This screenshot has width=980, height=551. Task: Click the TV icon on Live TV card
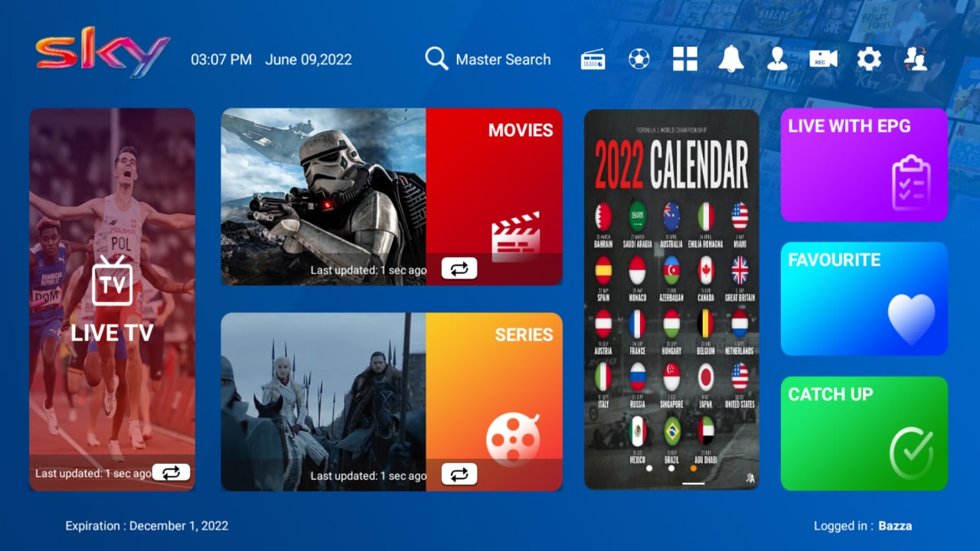112,280
